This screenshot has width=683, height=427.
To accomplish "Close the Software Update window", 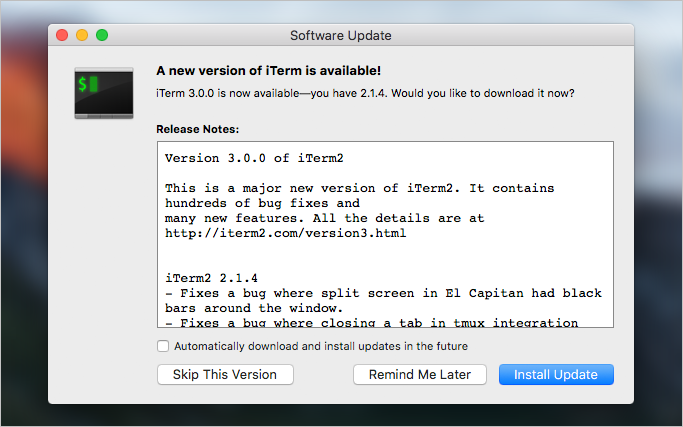I will [x=62, y=35].
